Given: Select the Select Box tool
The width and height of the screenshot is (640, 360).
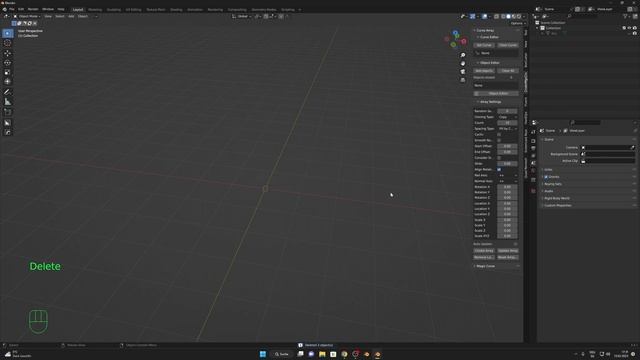Looking at the screenshot, I should coord(7,33).
